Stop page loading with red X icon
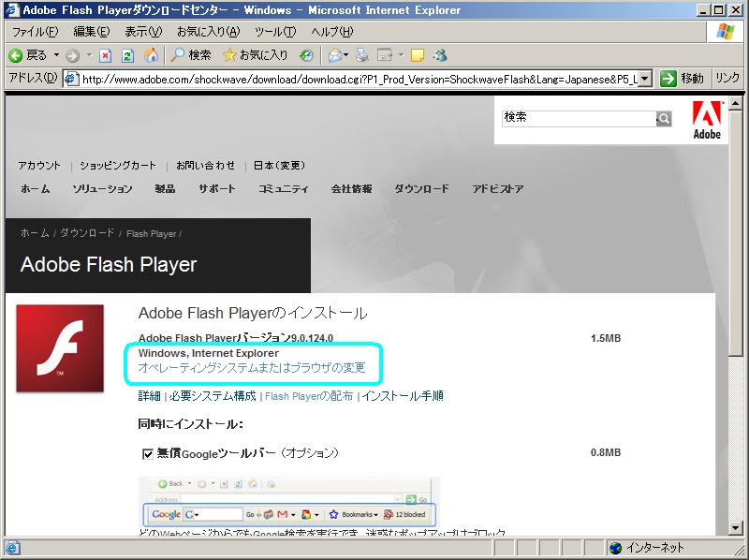The image size is (749, 560). [x=106, y=56]
